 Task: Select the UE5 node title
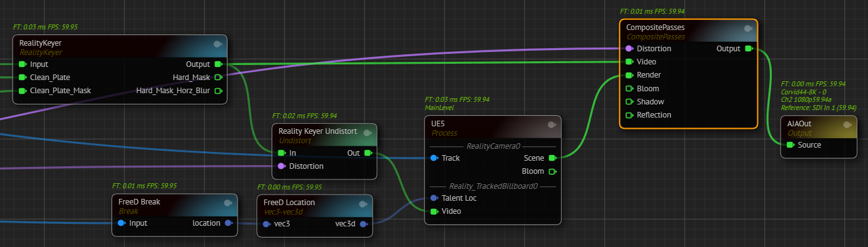438,124
